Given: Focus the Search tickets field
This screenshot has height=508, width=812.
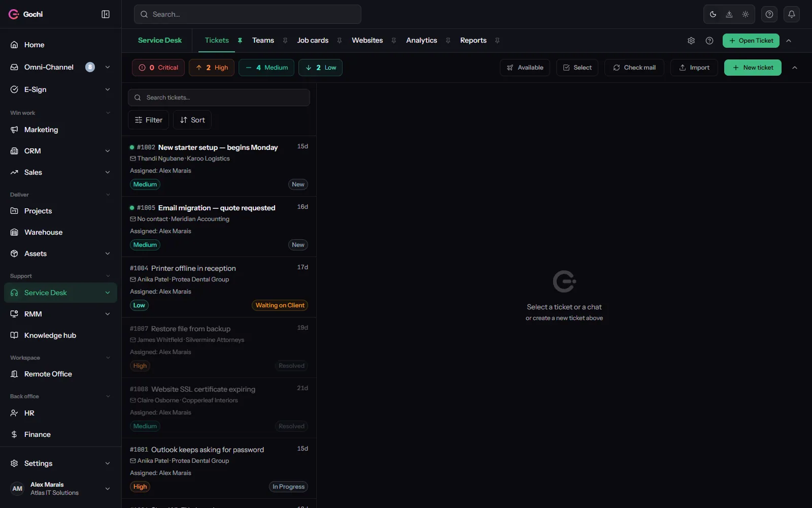Looking at the screenshot, I should [219, 98].
